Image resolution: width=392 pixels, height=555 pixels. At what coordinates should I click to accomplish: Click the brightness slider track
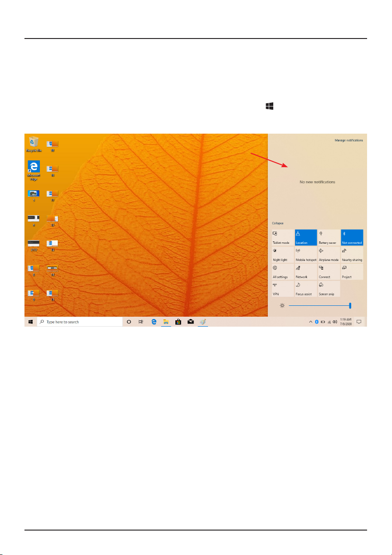click(x=319, y=306)
